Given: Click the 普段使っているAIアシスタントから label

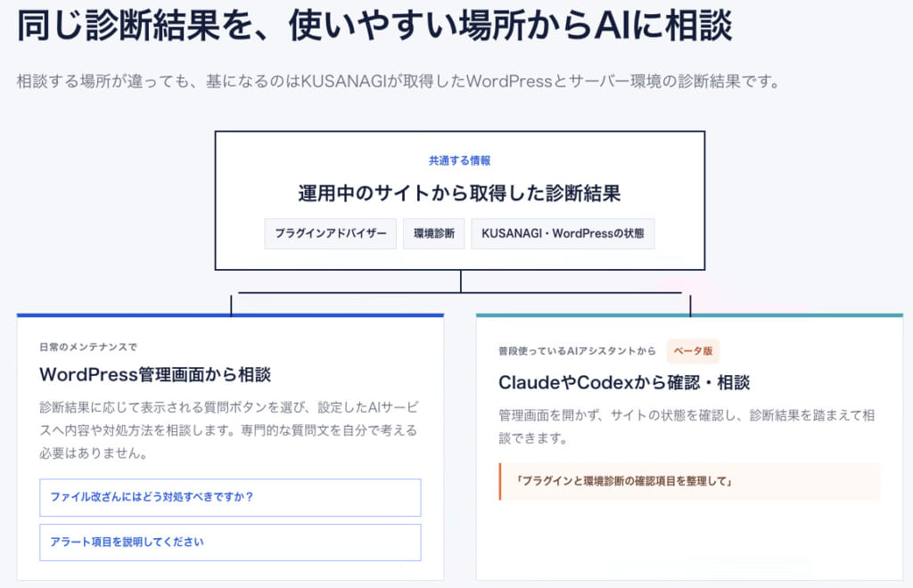Looking at the screenshot, I should coord(577,351).
